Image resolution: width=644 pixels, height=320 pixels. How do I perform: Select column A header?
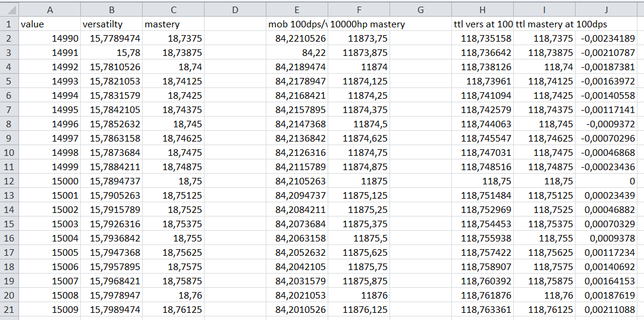point(49,10)
